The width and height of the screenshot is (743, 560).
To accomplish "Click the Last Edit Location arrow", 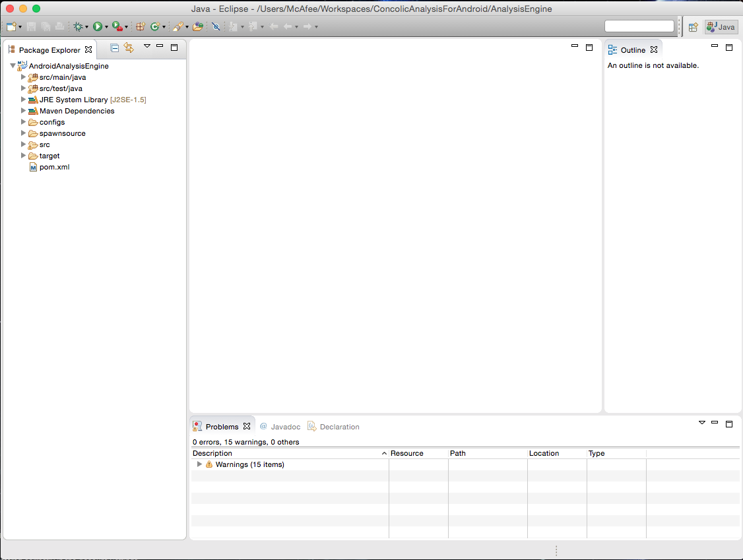I will [274, 26].
